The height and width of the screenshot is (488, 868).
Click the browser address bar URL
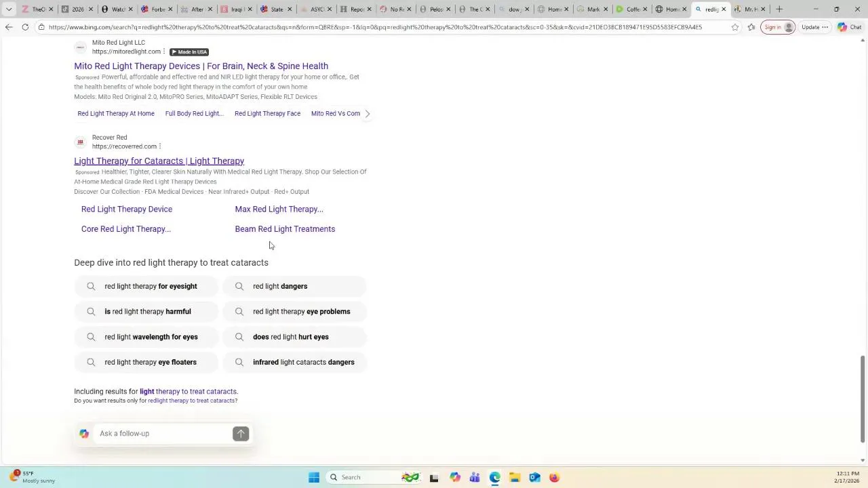[x=375, y=27]
